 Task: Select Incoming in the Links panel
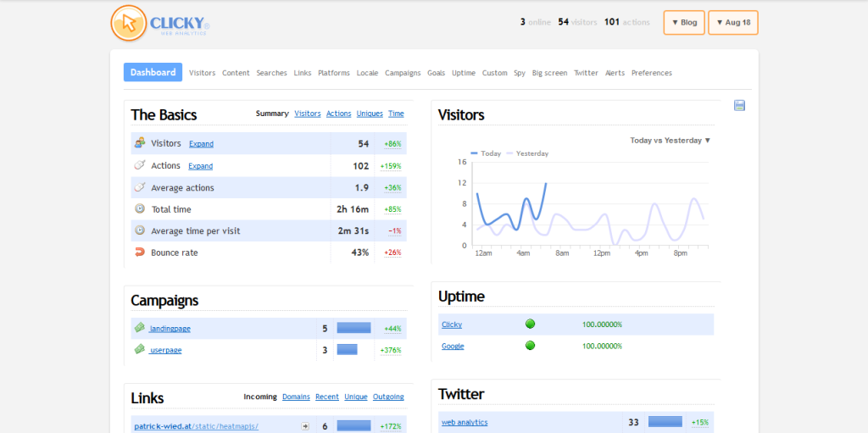point(260,397)
